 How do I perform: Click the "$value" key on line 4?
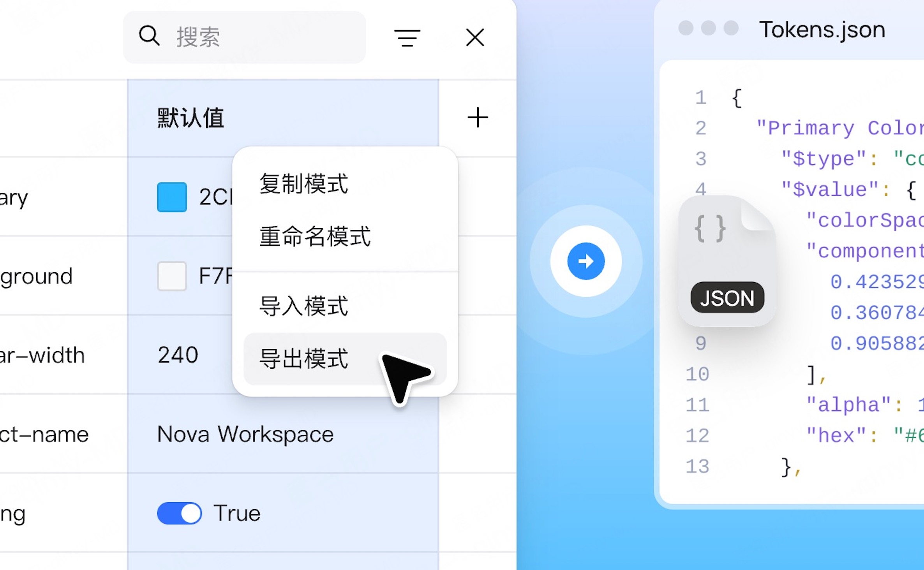click(x=829, y=190)
